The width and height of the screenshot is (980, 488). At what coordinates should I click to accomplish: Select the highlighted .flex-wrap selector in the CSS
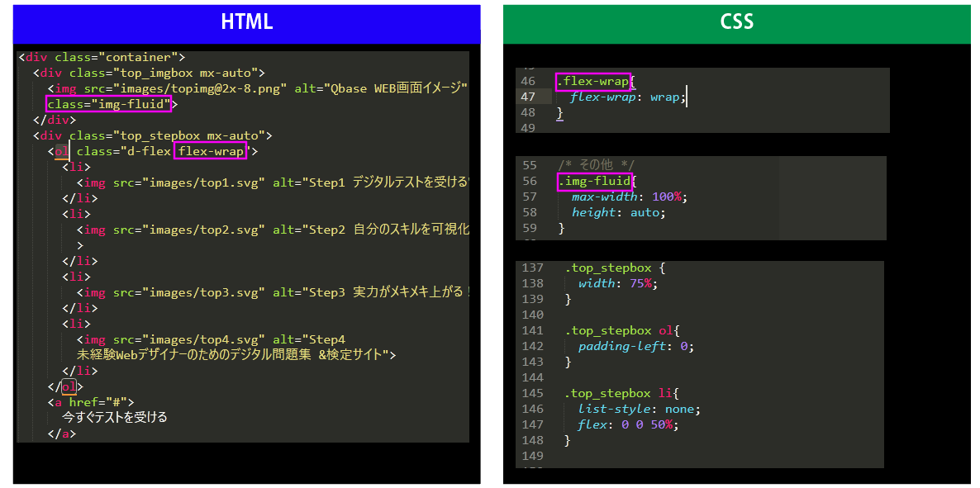pyautogui.click(x=592, y=81)
